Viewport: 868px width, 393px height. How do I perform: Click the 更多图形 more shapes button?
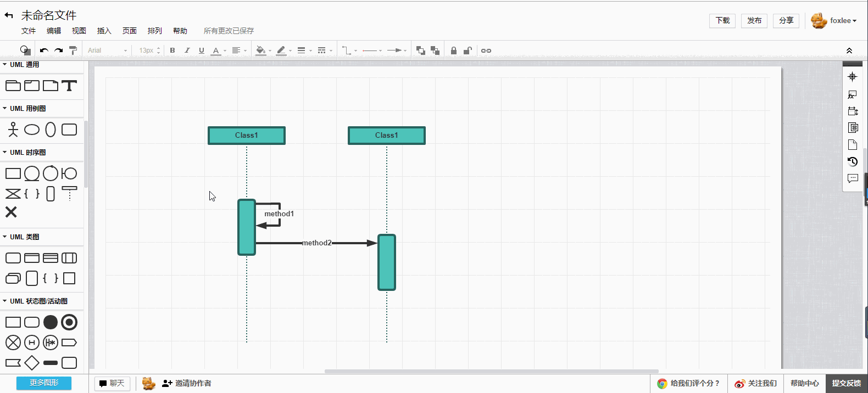coord(44,383)
